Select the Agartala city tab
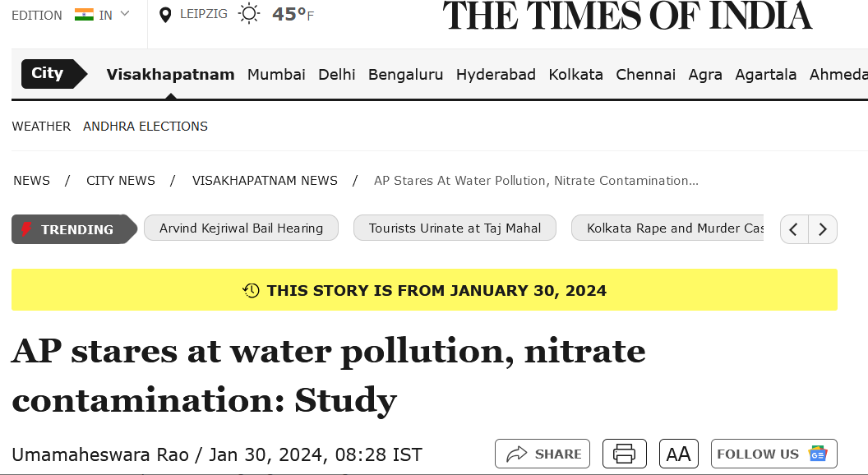868x475 pixels. pyautogui.click(x=765, y=76)
